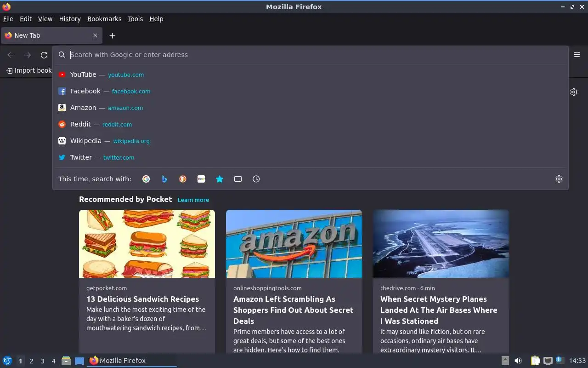Open the History menu
588x368 pixels.
[70, 19]
